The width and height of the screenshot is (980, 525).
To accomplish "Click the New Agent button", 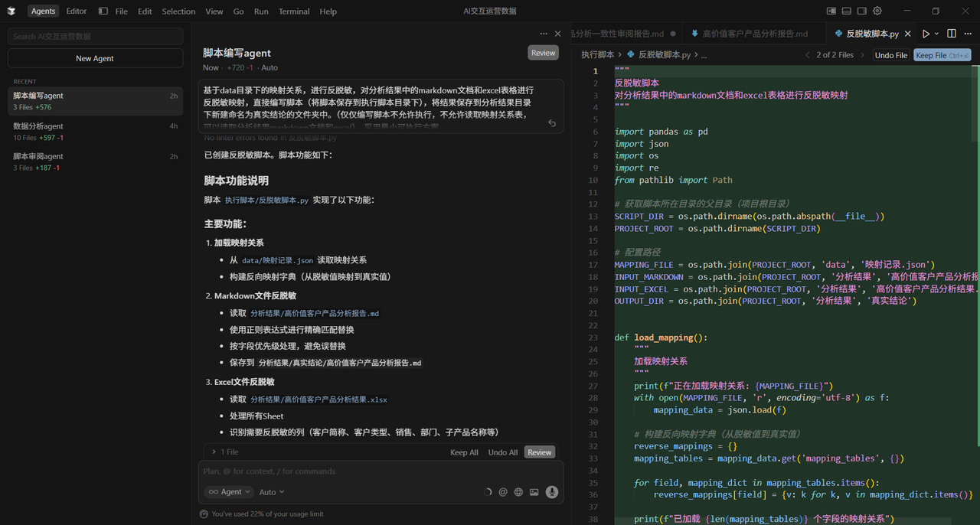I will [x=95, y=57].
